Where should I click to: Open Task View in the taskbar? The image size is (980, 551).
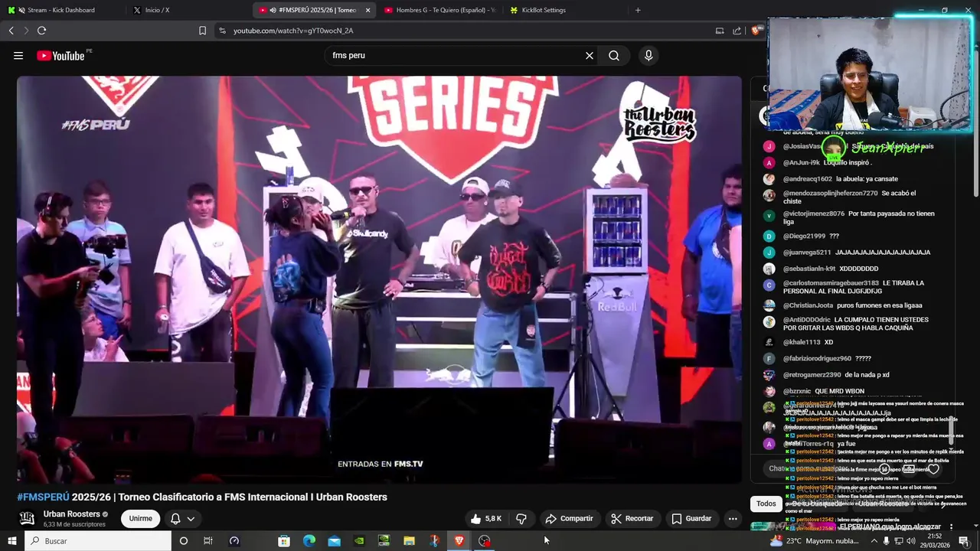tap(207, 541)
